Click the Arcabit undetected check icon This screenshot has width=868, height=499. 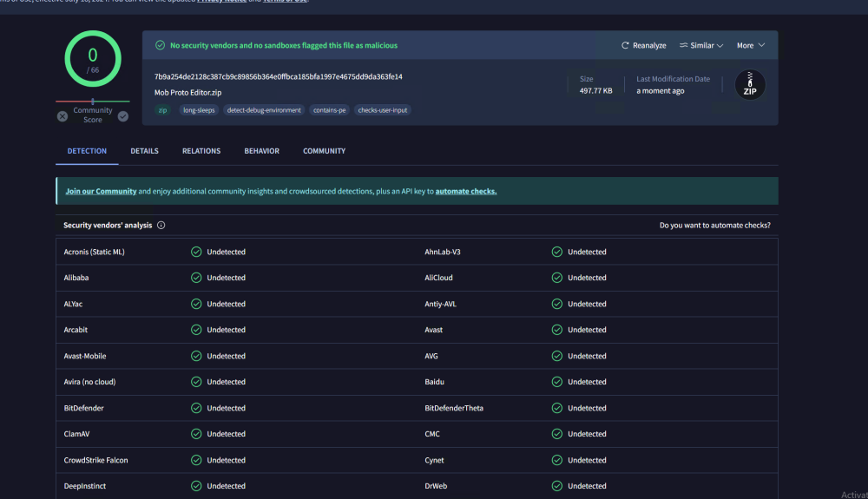196,330
